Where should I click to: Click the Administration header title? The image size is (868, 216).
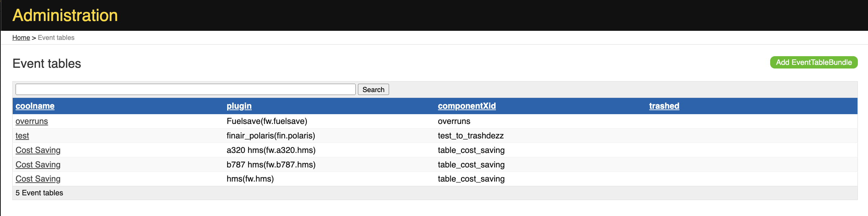point(65,15)
